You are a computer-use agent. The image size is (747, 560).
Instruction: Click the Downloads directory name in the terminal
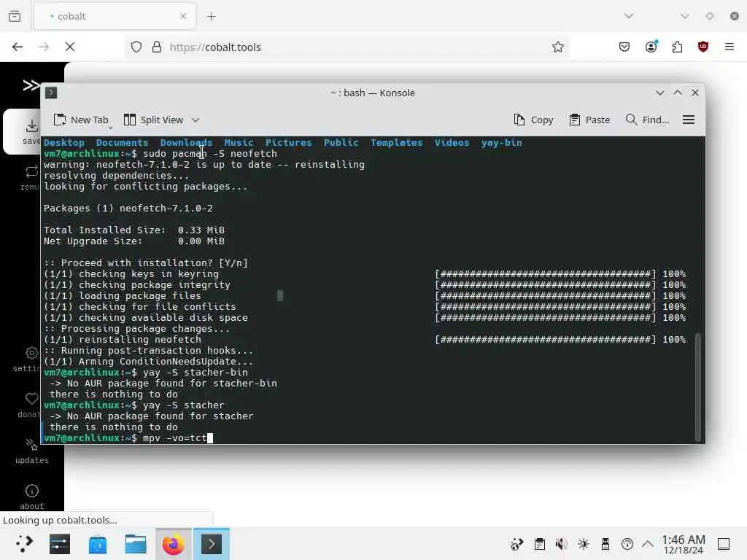(x=186, y=142)
